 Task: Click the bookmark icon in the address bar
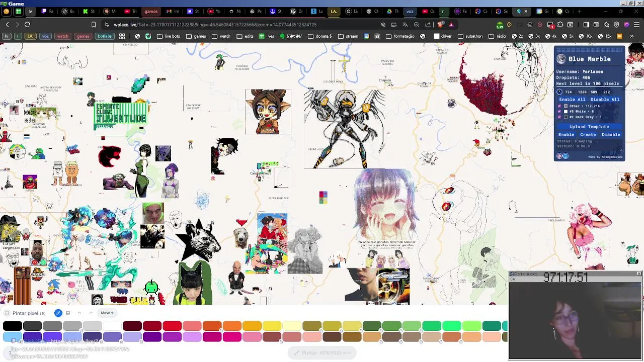tap(93, 24)
